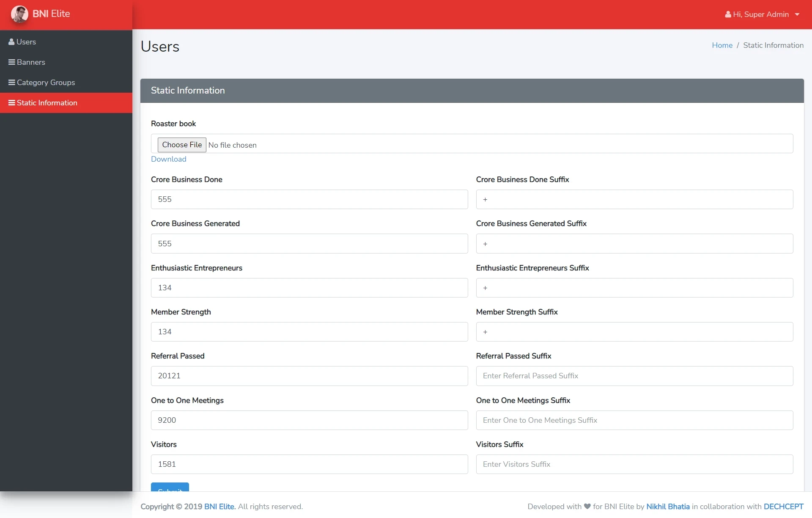Click the Referral Passed Suffix input

coord(634,376)
